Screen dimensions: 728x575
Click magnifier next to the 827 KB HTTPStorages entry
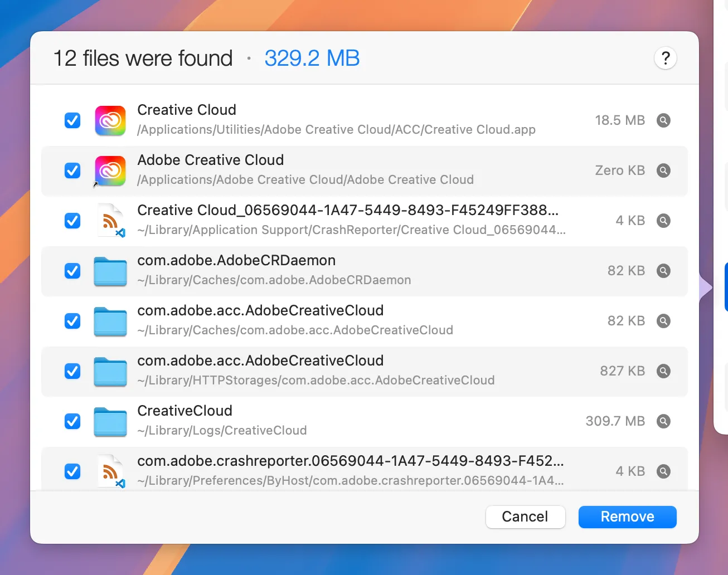663,371
